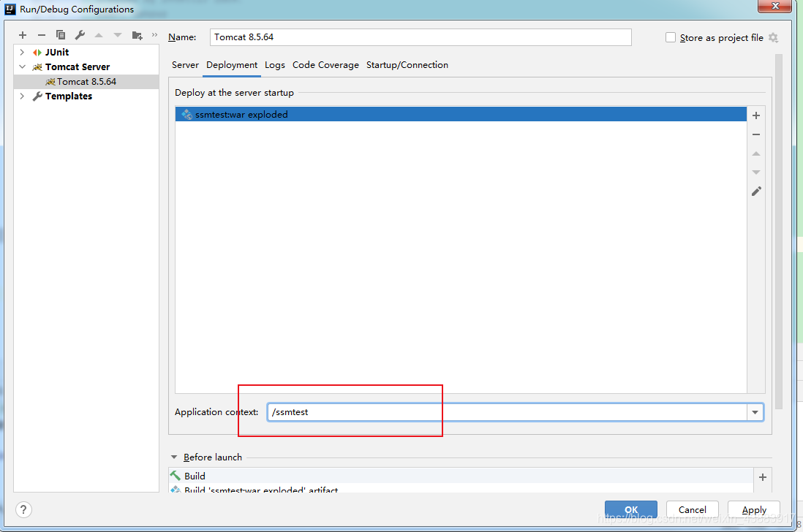The width and height of the screenshot is (803, 532).
Task: Click the Cancel button
Action: (x=693, y=509)
